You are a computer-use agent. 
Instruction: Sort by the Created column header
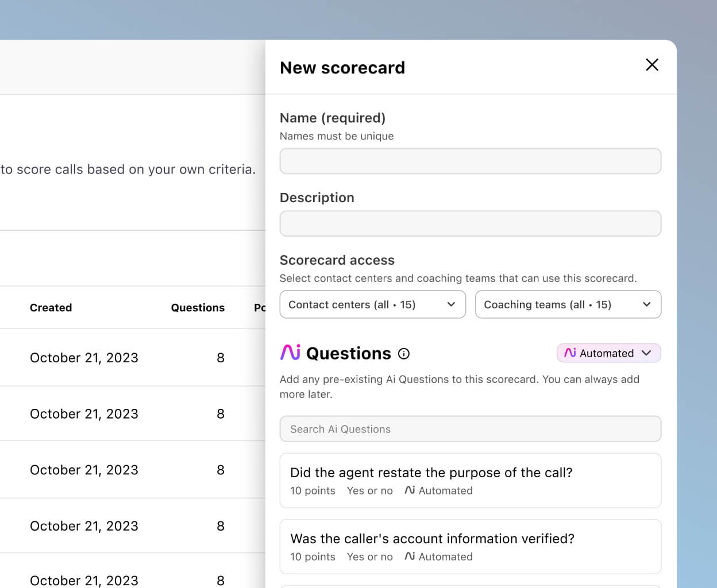tap(51, 308)
